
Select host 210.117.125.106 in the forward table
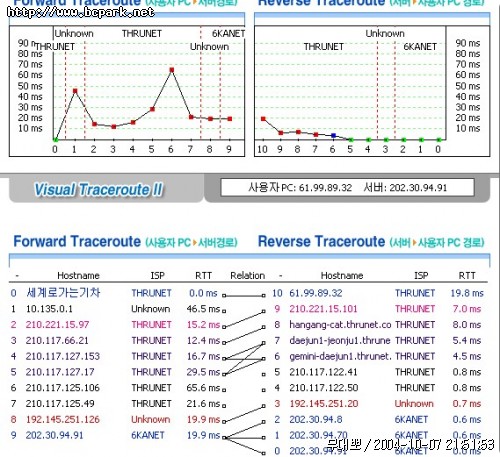coord(63,388)
